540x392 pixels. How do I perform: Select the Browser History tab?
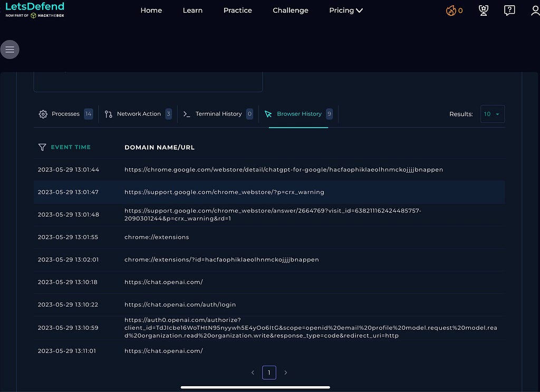[298, 114]
